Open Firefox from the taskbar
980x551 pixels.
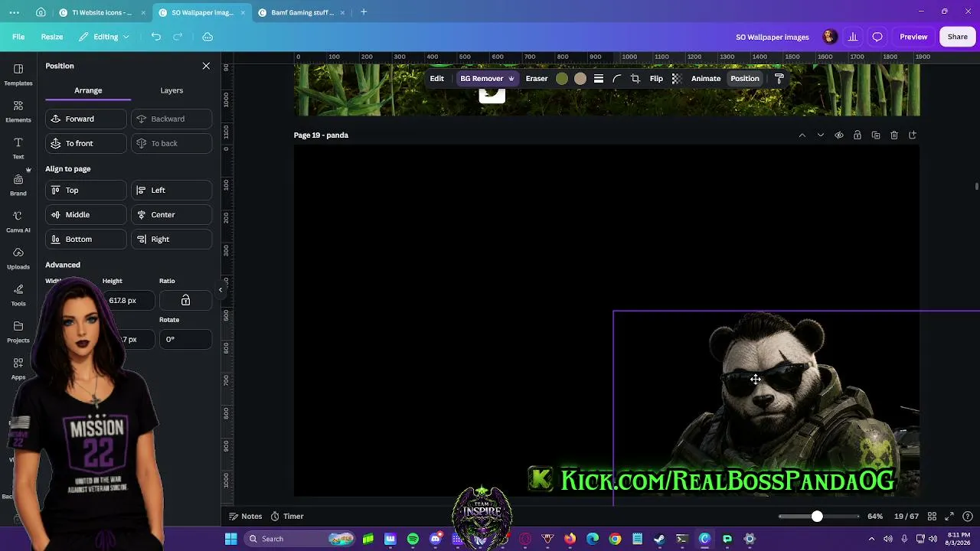[x=570, y=539]
